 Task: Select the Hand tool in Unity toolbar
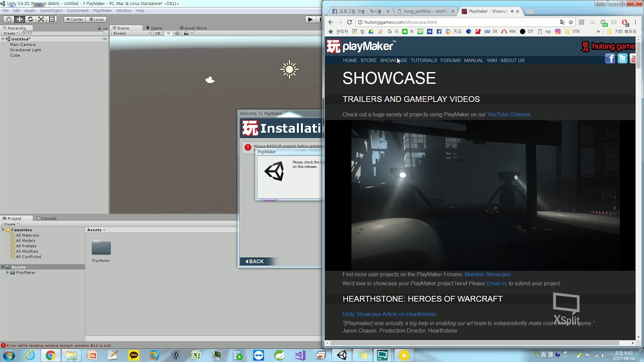point(9,20)
